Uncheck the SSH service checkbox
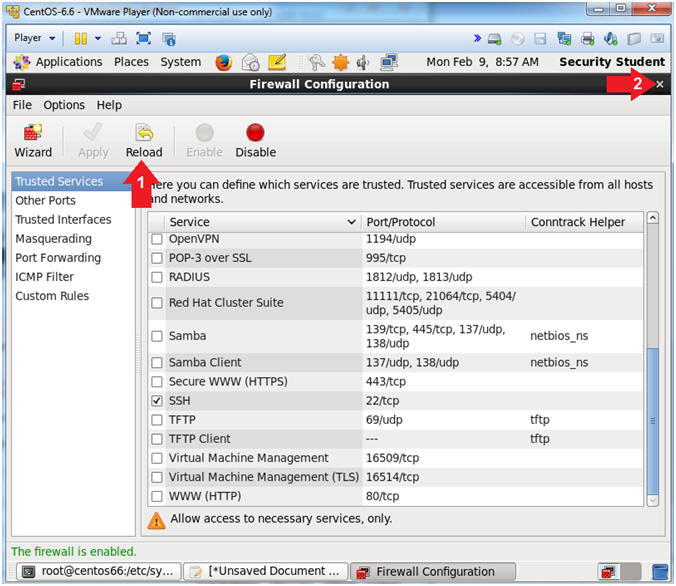The height and width of the screenshot is (586, 676). click(157, 401)
